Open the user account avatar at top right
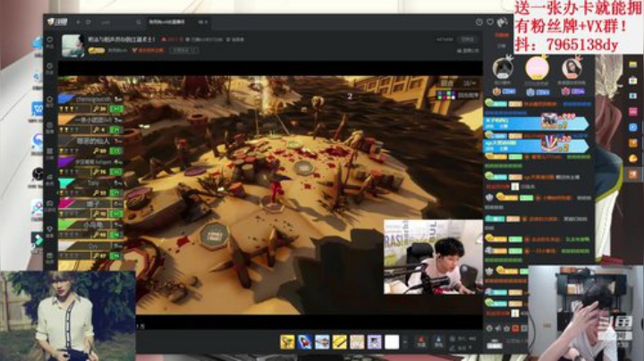 pos(503,21)
